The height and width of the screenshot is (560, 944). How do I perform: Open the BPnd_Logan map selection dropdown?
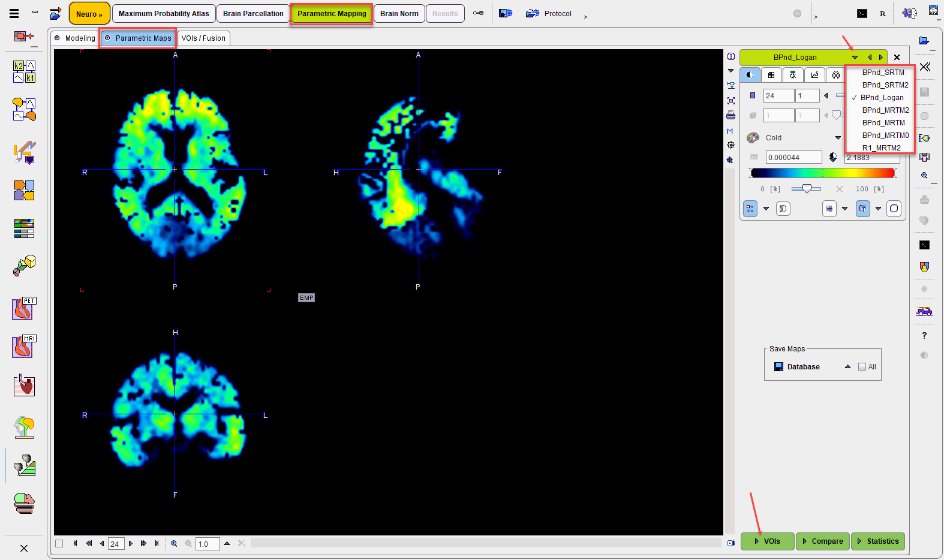(x=855, y=58)
